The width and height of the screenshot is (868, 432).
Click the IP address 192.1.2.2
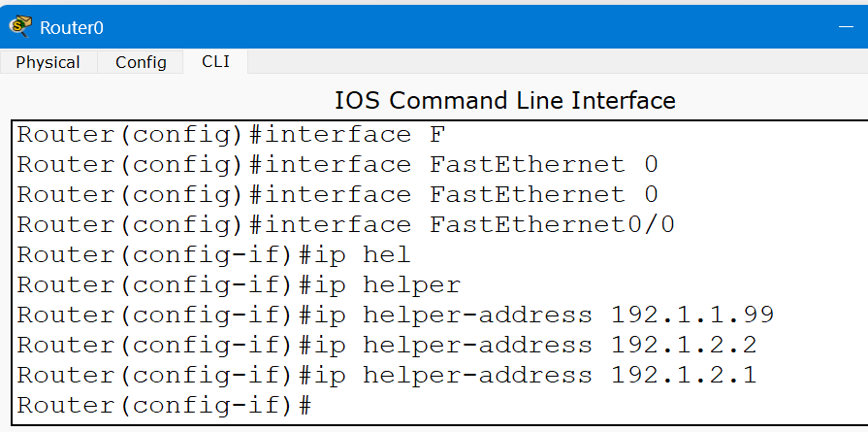point(684,345)
